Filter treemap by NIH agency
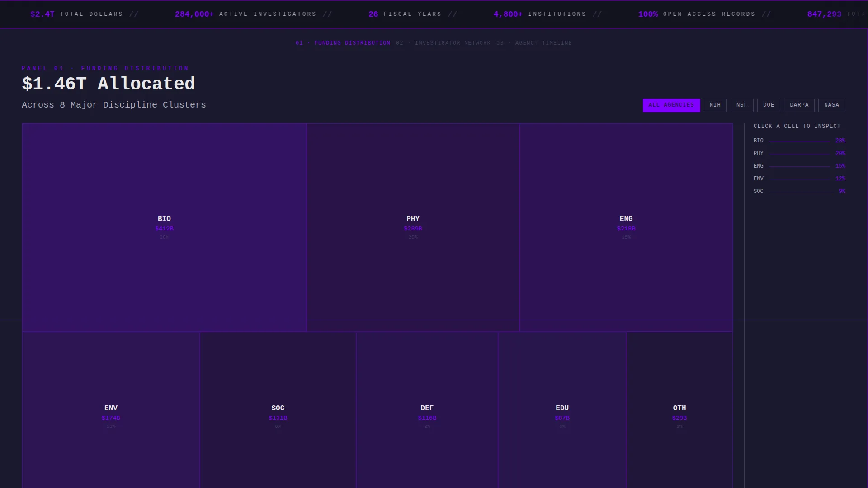This screenshot has height=488, width=868. coord(715,105)
